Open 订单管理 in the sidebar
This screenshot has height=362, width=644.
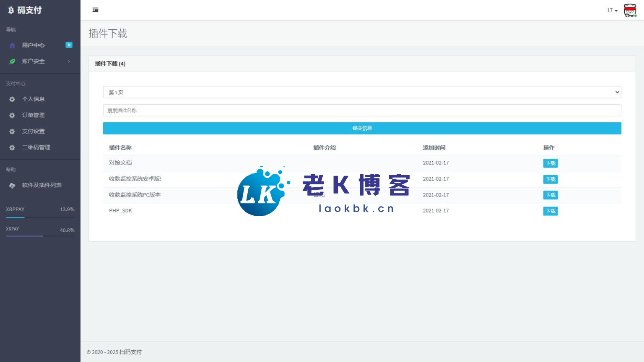(34, 115)
